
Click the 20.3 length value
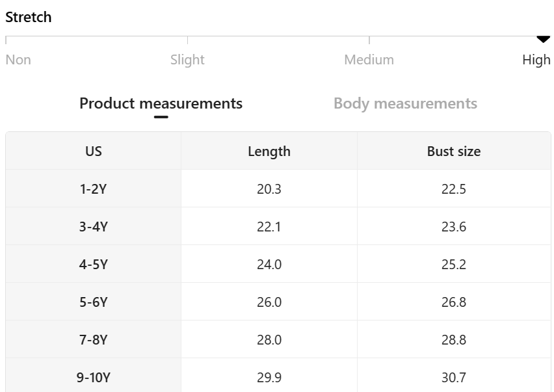pyautogui.click(x=269, y=189)
